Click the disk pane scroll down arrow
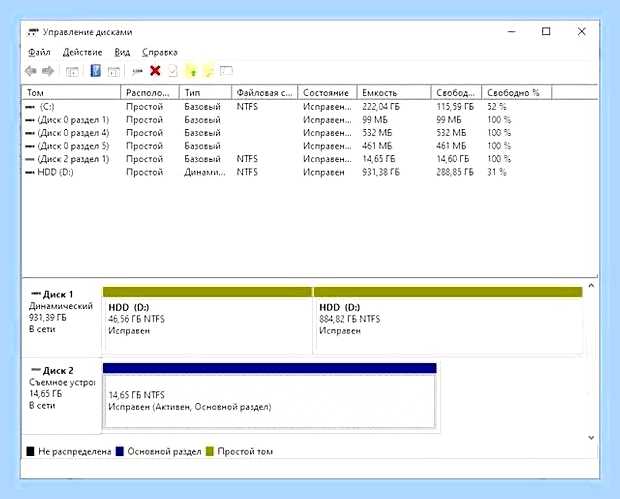 [591, 437]
